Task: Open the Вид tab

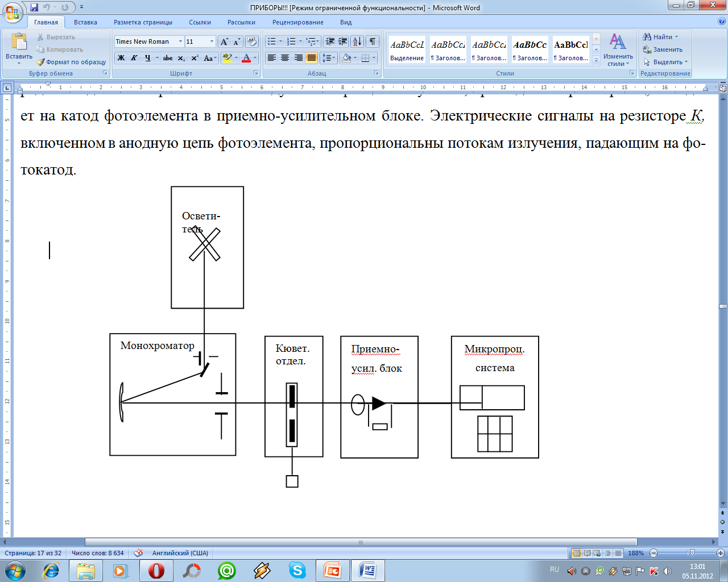Action: (346, 22)
